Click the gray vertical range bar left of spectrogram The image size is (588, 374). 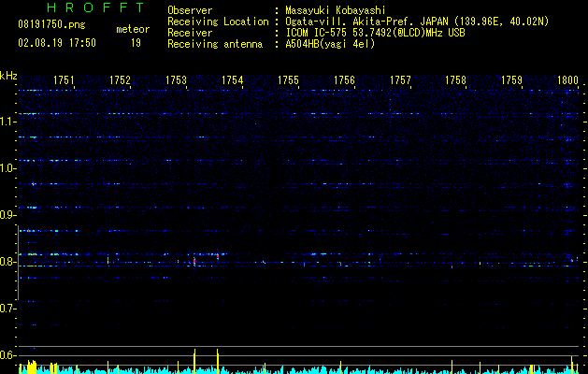point(18,263)
